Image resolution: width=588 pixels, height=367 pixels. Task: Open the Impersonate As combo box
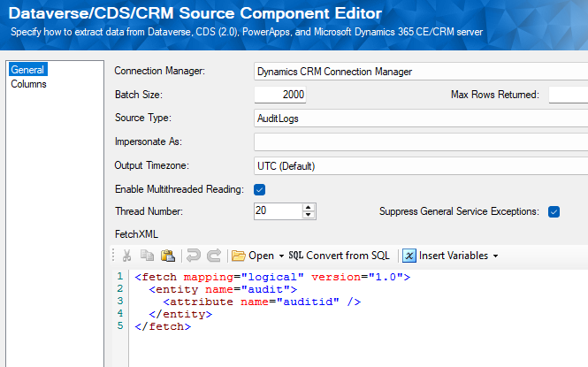(421, 142)
